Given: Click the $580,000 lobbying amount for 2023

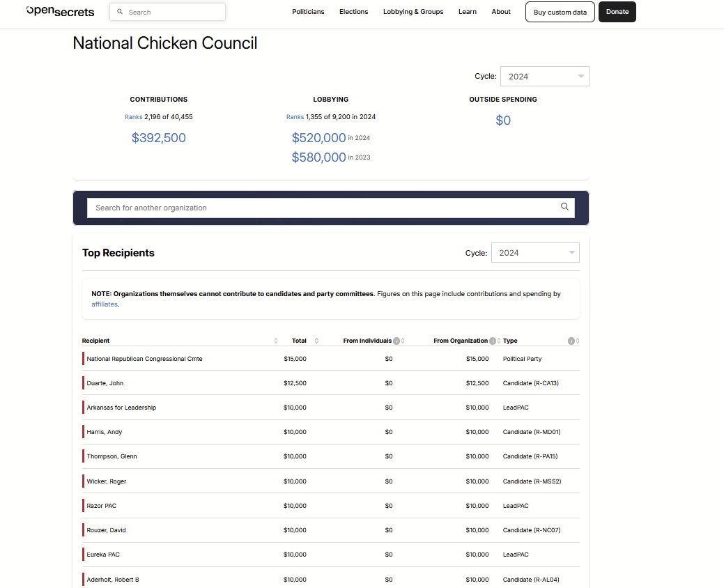Looking at the screenshot, I should click(318, 157).
